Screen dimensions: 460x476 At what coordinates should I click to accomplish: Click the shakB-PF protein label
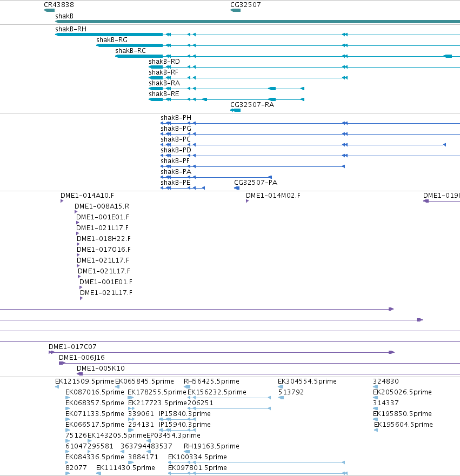click(x=175, y=161)
